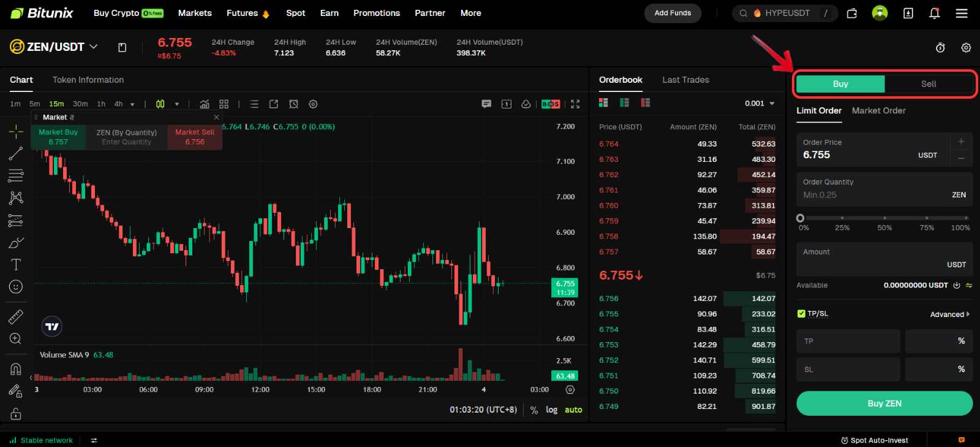The image size is (980, 447).
Task: Switch to Market Order tab
Action: tap(878, 110)
